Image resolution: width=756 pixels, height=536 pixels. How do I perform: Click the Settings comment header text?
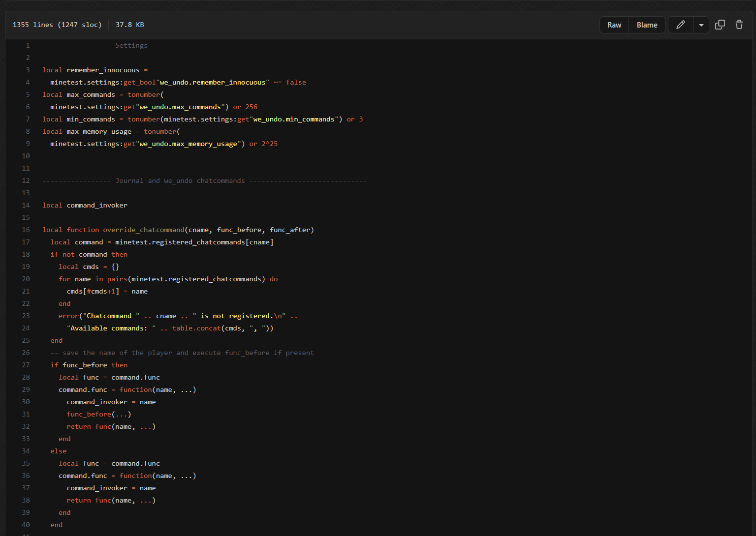(131, 45)
